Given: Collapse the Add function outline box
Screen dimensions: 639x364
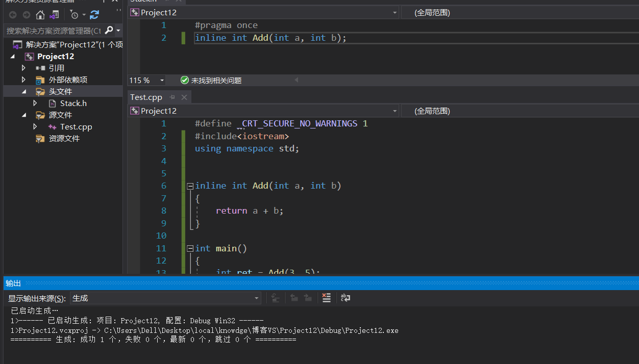Looking at the screenshot, I should pos(190,186).
